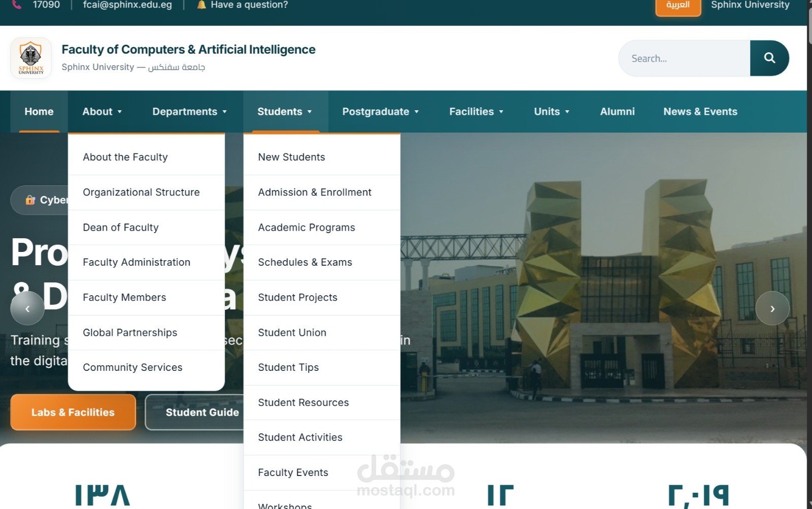Expand the Students dropdown menu
812x509 pixels.
(x=285, y=111)
